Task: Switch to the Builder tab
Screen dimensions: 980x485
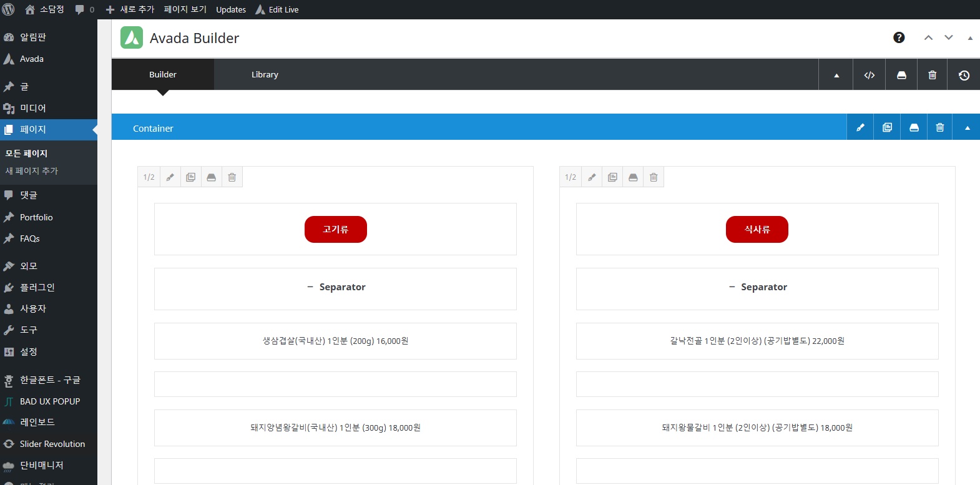Action: tap(163, 74)
